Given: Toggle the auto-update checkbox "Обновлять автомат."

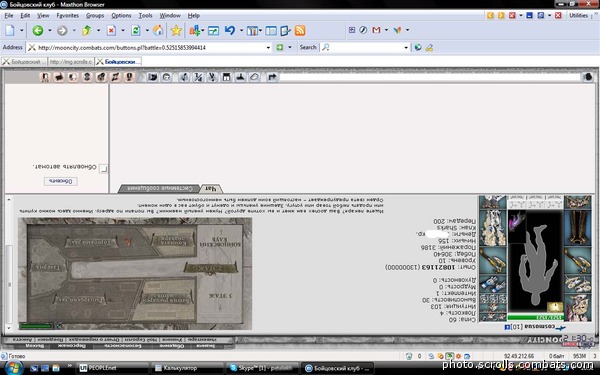Looking at the screenshot, I should [103, 169].
